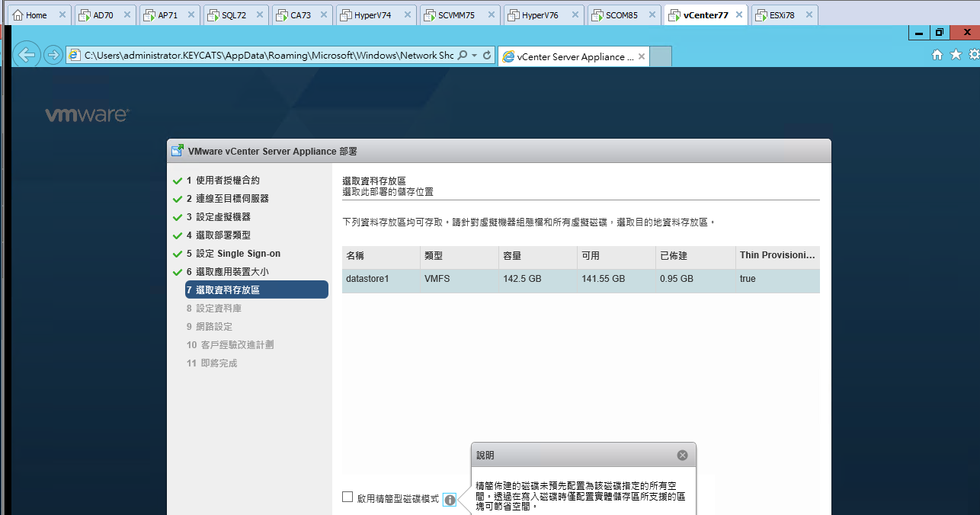Close the 說明 tooltip popup
980x515 pixels.
point(682,455)
